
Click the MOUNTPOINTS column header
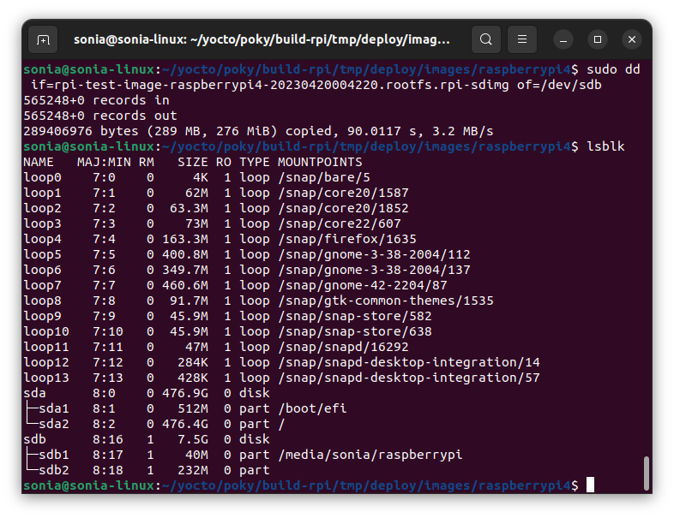point(320,162)
